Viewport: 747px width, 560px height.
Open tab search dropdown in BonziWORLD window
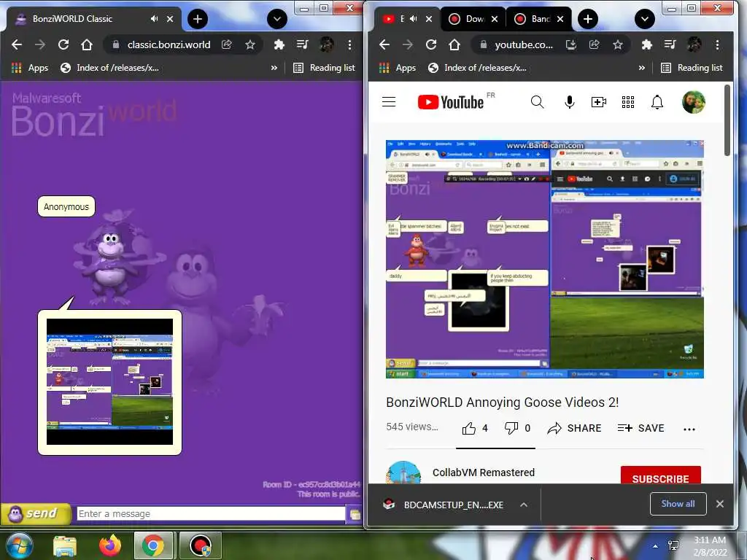coord(276,19)
